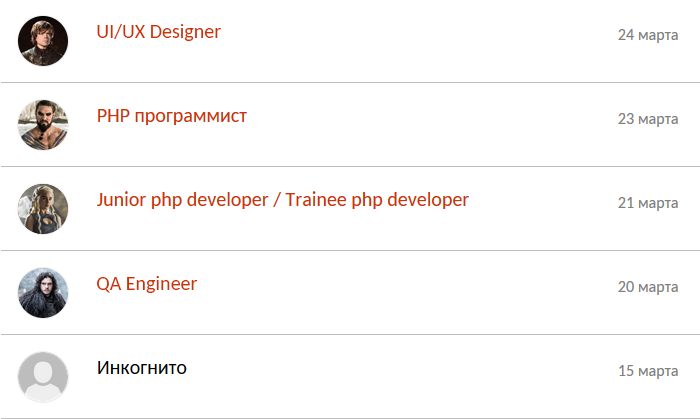Open the PHP программист link
The height and width of the screenshot is (419, 700).
tap(171, 116)
